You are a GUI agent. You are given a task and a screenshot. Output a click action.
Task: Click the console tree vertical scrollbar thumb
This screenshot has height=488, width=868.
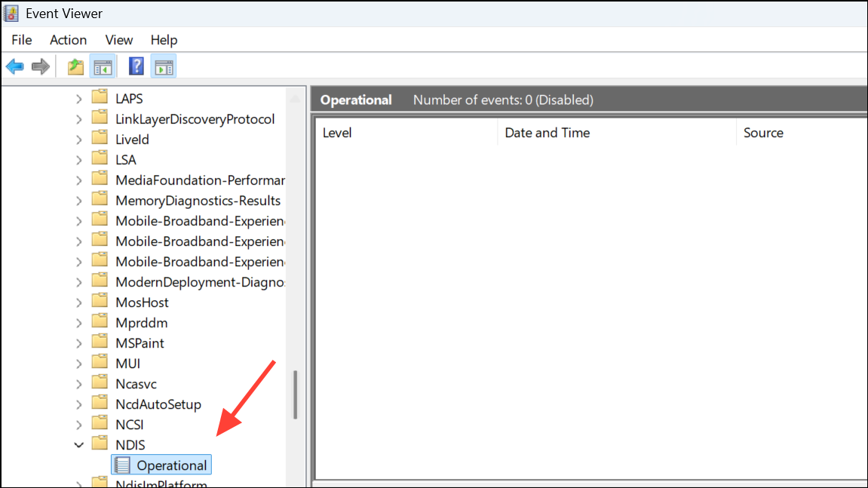click(295, 394)
